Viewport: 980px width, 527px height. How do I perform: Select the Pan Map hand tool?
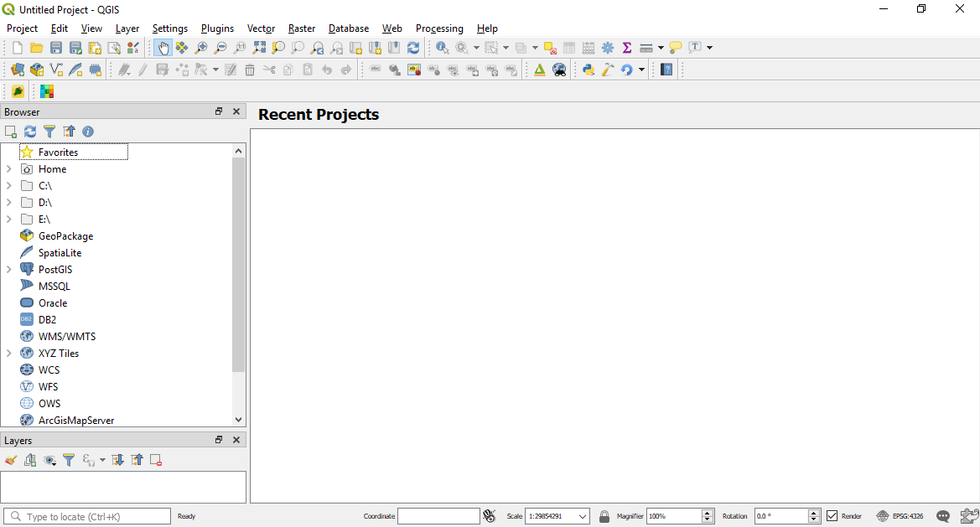coord(163,48)
